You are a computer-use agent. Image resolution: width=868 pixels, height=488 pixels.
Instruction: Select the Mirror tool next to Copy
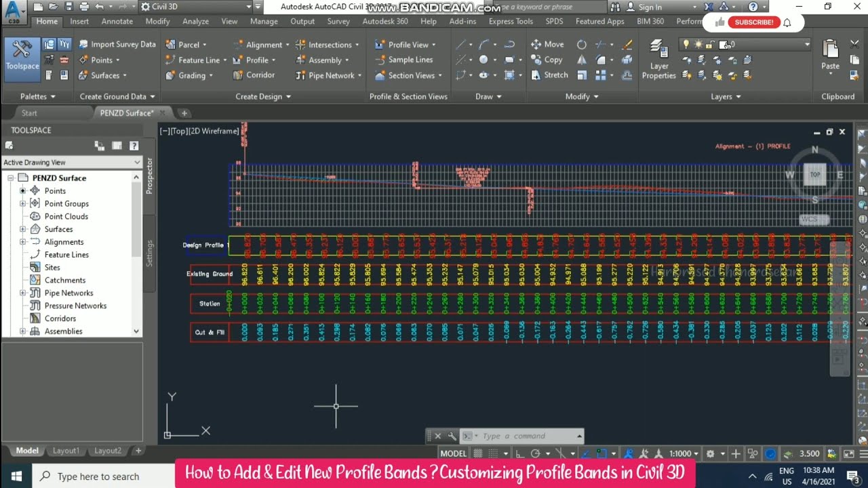point(582,60)
